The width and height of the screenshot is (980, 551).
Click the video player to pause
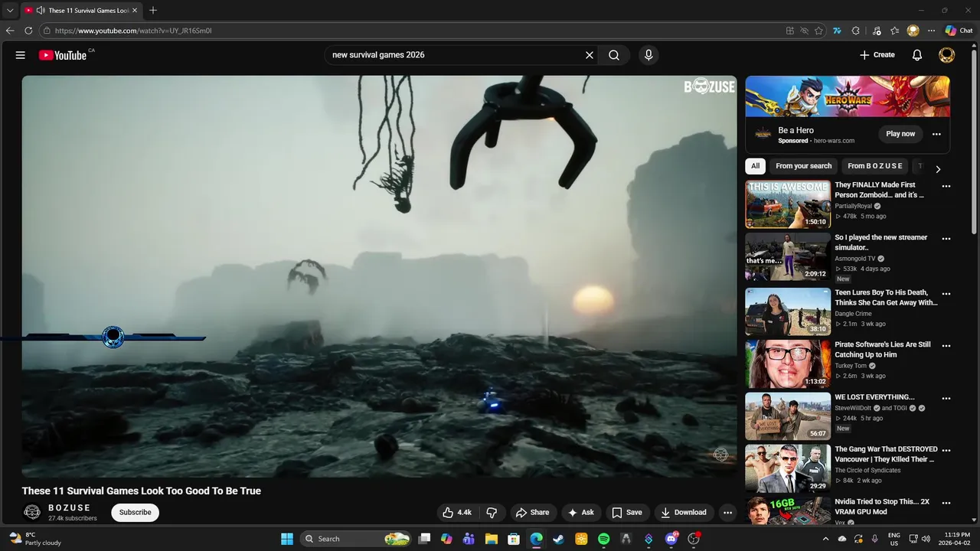tap(379, 276)
